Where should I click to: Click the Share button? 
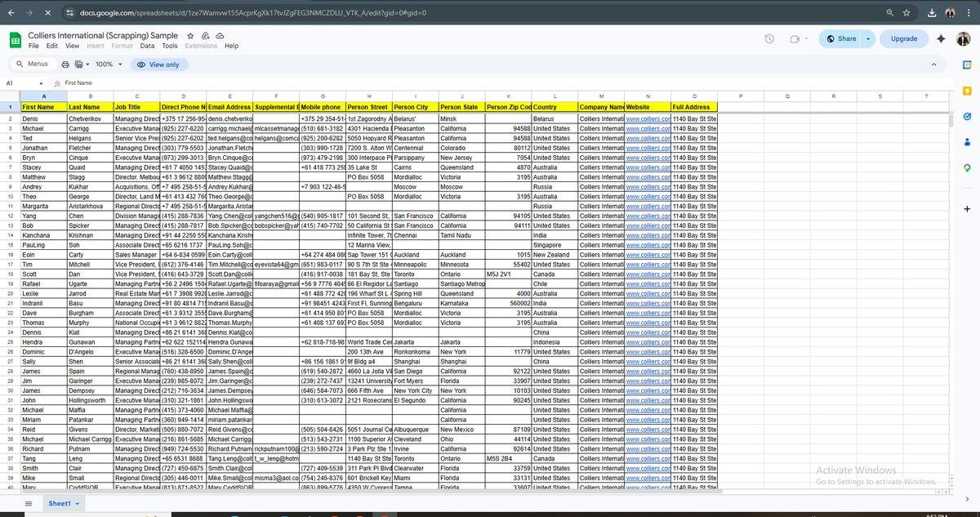(x=841, y=38)
